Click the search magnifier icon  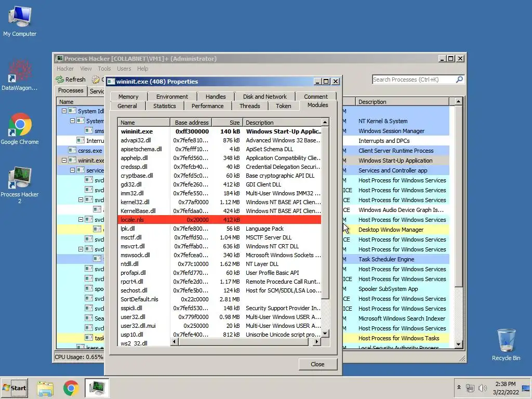[459, 79]
